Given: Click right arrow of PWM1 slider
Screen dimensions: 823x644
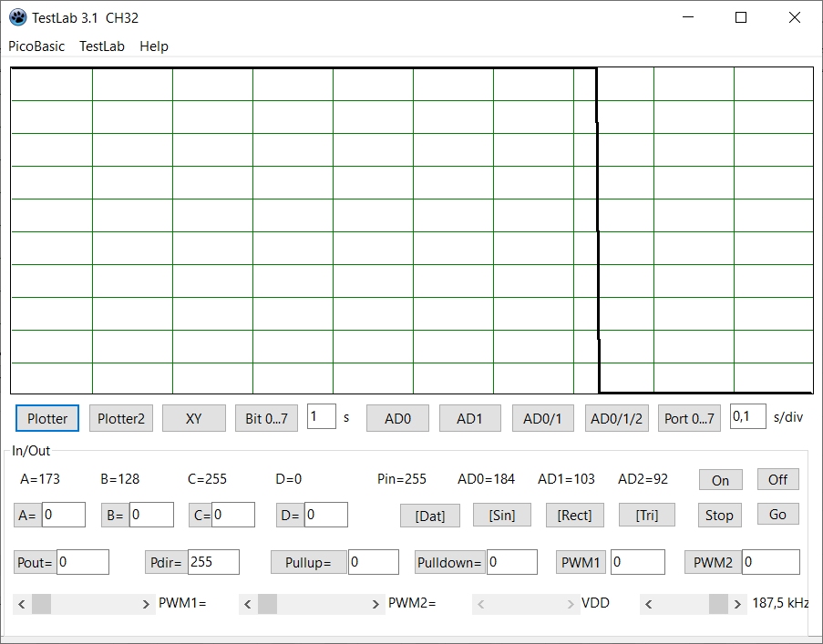Looking at the screenshot, I should pyautogui.click(x=146, y=604).
